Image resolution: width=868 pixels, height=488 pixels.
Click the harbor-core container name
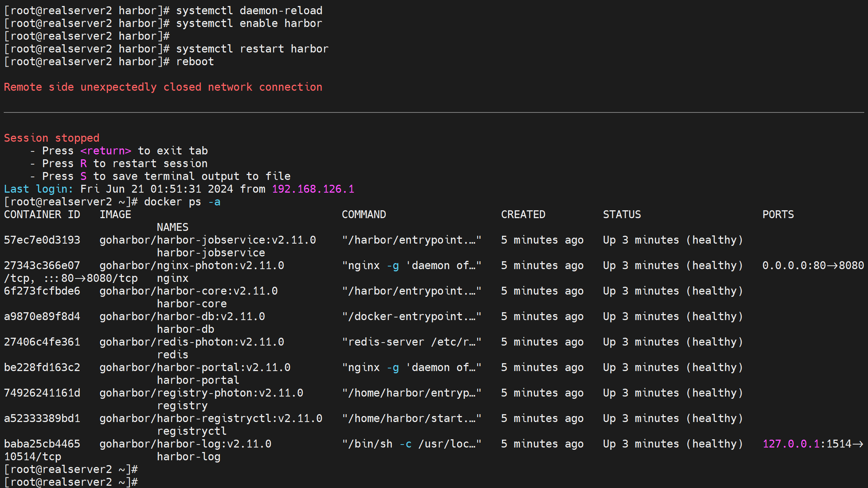tap(192, 304)
